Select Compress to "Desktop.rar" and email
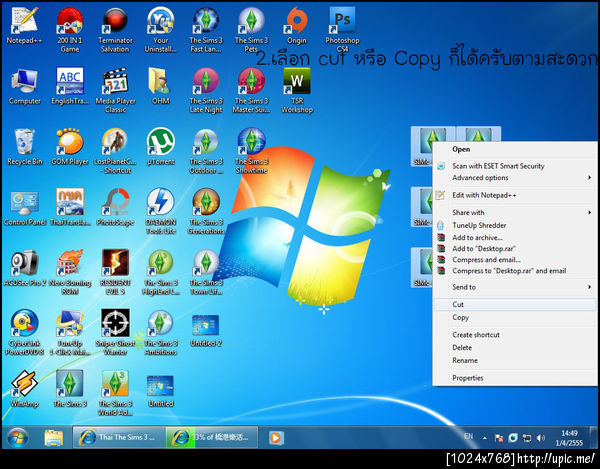The width and height of the screenshot is (600, 469). click(x=515, y=270)
